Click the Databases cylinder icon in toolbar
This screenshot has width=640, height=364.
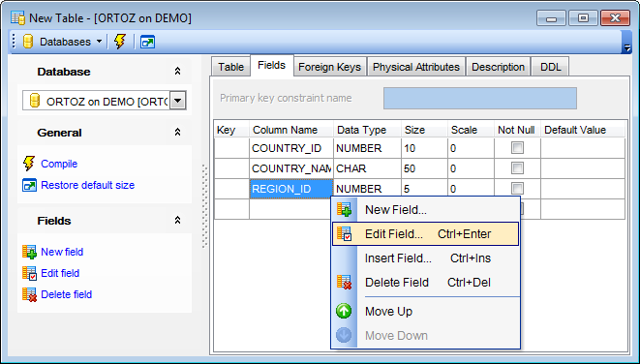tap(28, 42)
